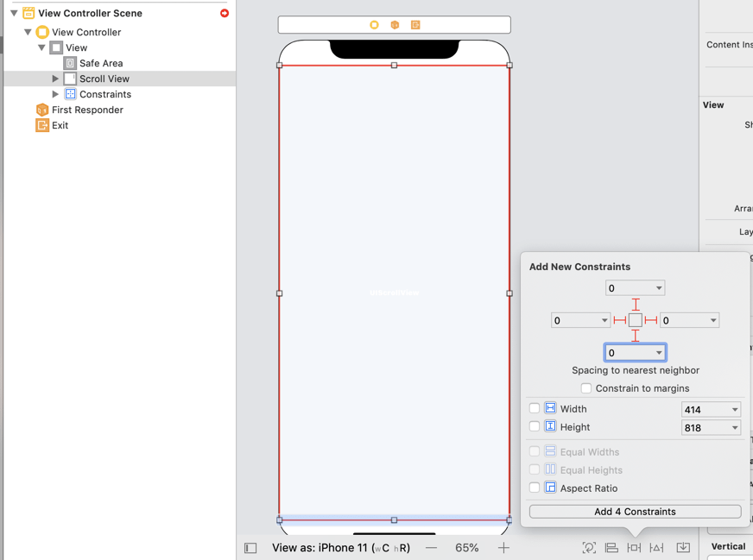The image size is (753, 560).
Task: Open the Width value dropdown showing 414
Action: [711, 408]
